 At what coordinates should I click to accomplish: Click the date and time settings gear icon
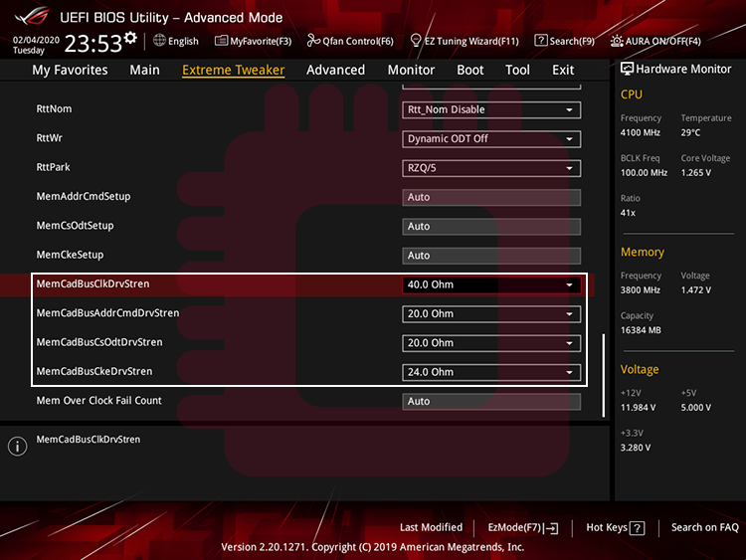(x=130, y=38)
